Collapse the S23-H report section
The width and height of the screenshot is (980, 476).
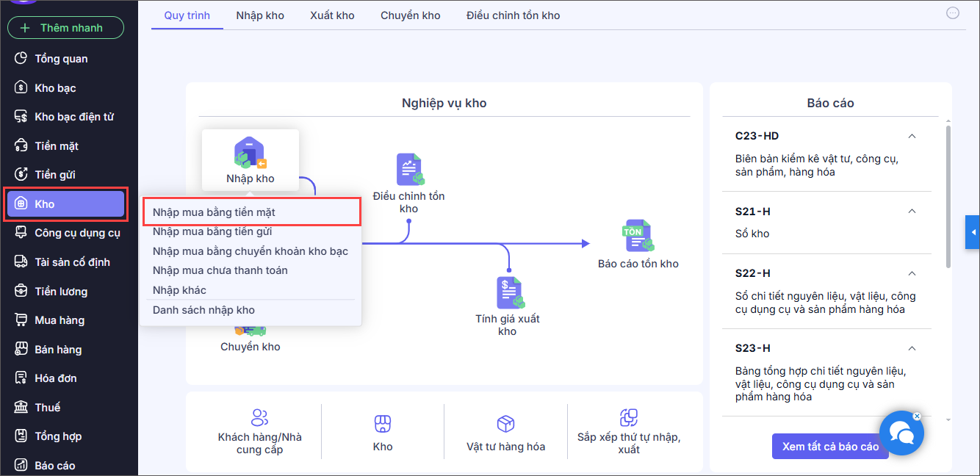912,348
